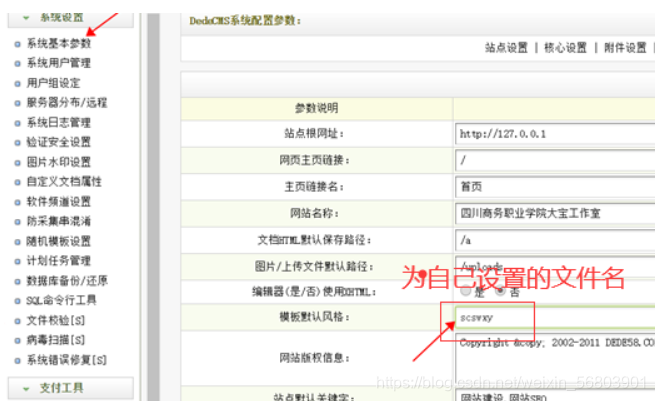Open 防采集串混淆
This screenshot has height=401, width=655.
[59, 221]
